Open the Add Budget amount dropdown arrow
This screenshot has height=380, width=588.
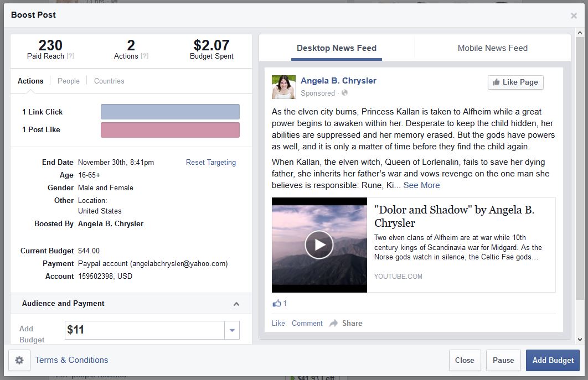(x=232, y=330)
